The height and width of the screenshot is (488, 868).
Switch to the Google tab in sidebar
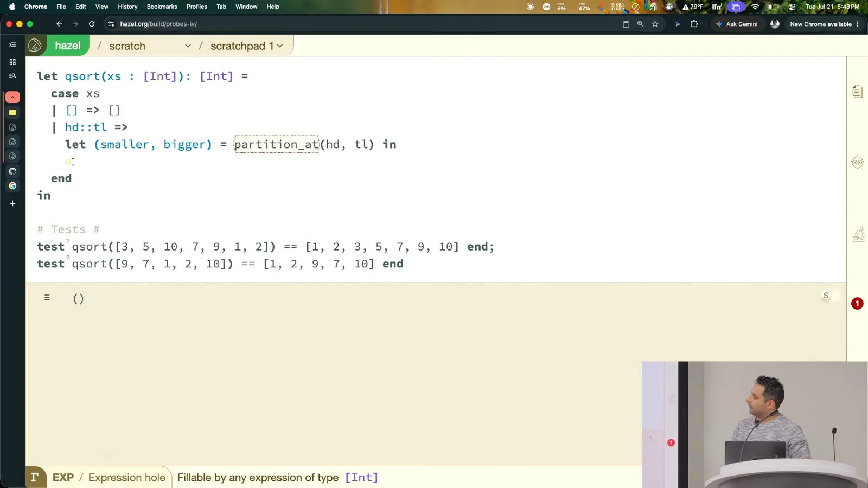pyautogui.click(x=12, y=186)
